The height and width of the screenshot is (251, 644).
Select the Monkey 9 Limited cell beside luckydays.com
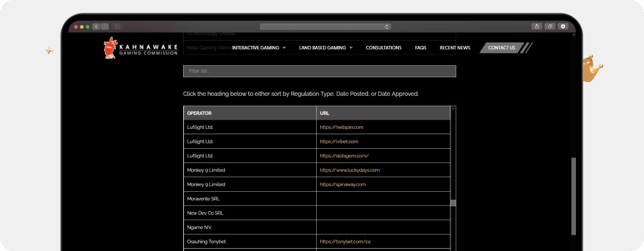pos(250,170)
